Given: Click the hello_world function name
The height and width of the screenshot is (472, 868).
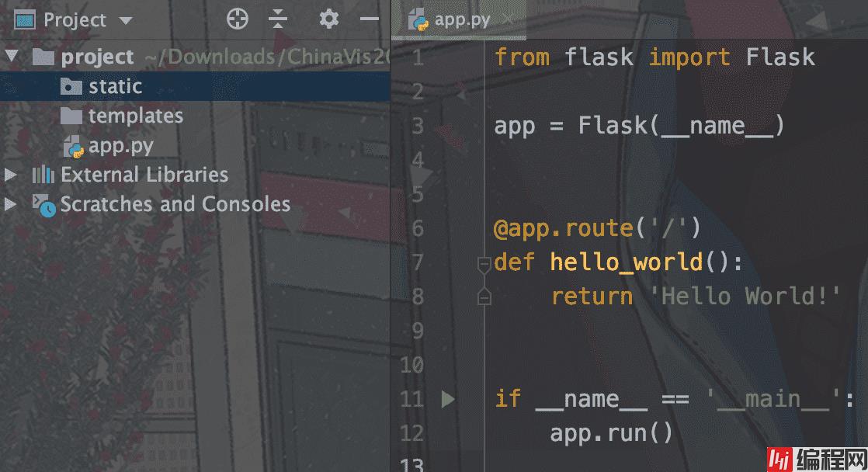Looking at the screenshot, I should [x=626, y=262].
